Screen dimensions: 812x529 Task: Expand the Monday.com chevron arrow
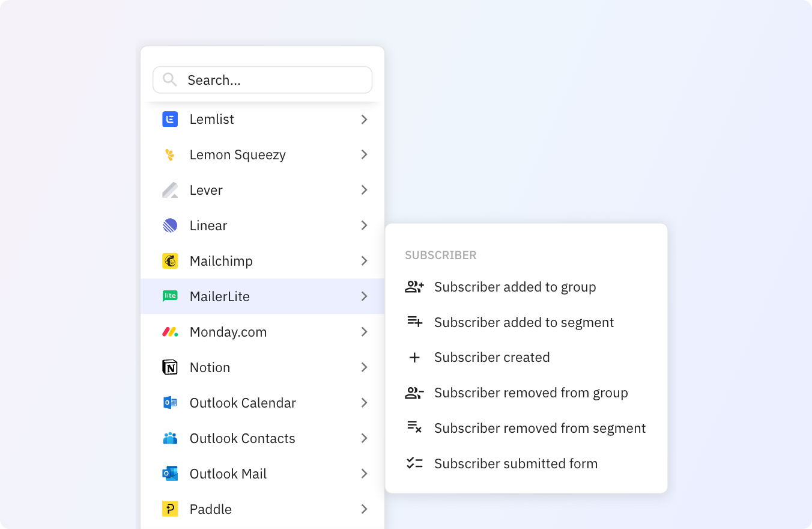click(364, 332)
